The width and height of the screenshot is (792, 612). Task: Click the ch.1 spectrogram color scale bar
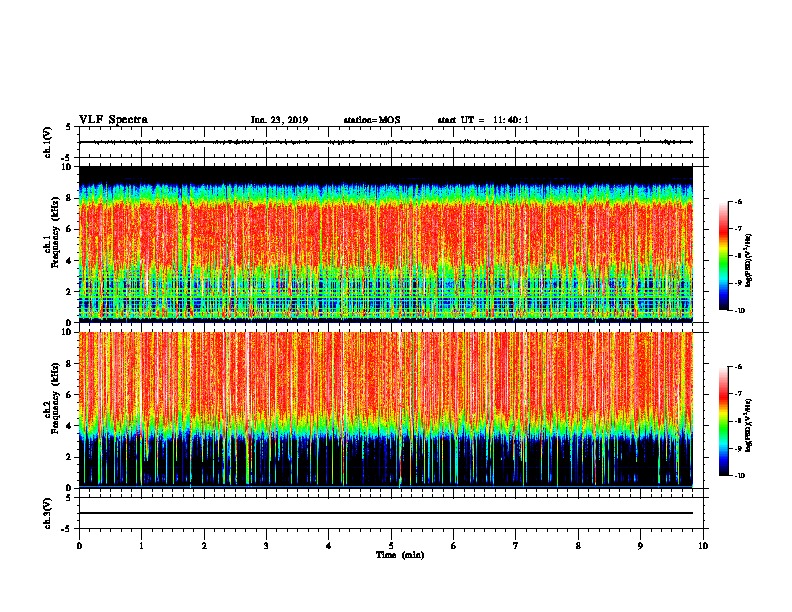723,256
